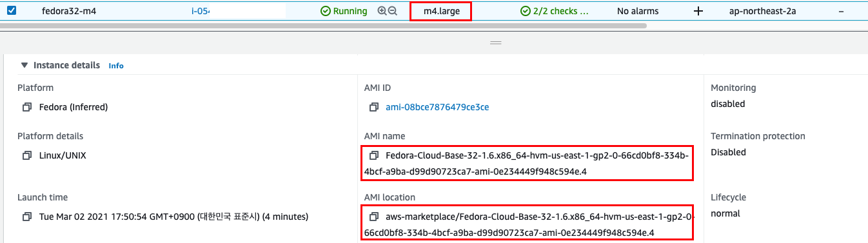Click the Tue Mar 02 2021 launch time text

pyautogui.click(x=173, y=217)
